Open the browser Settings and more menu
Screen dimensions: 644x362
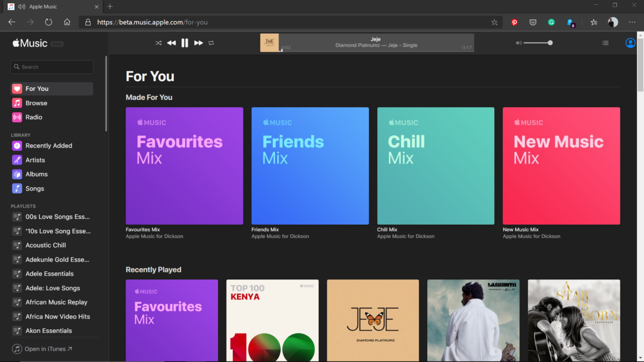[632, 22]
